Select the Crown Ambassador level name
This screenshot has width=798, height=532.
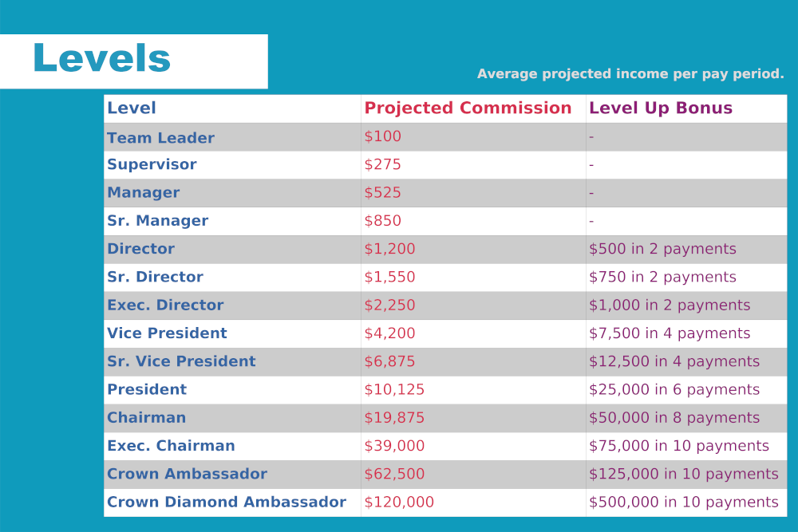click(187, 474)
